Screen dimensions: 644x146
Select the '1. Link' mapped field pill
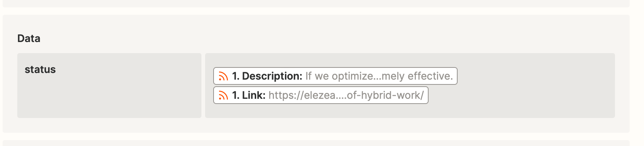(321, 95)
